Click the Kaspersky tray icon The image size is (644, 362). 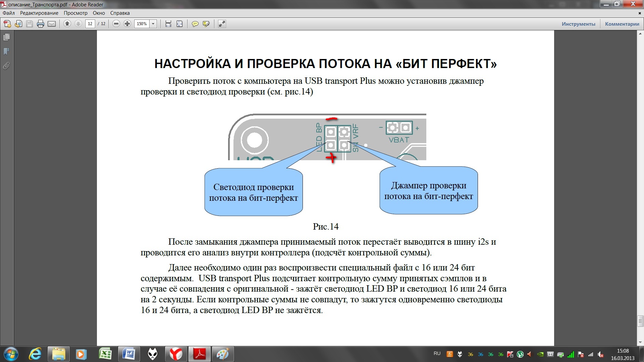coord(510,354)
